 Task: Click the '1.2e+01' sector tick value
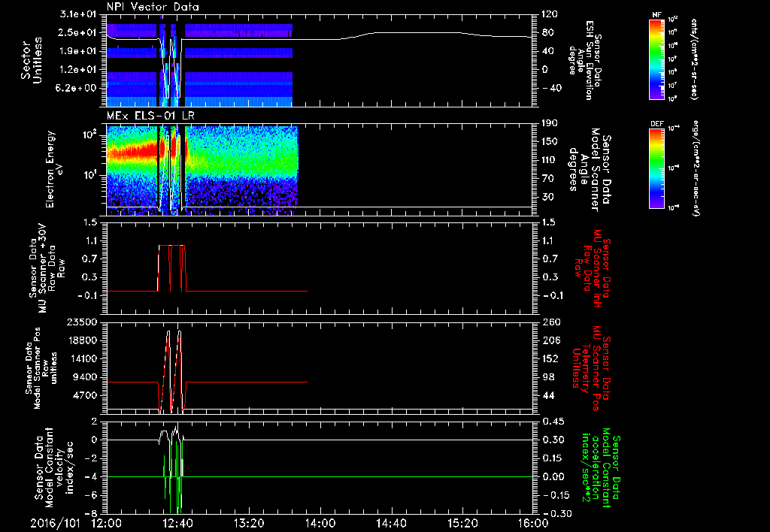coord(78,70)
